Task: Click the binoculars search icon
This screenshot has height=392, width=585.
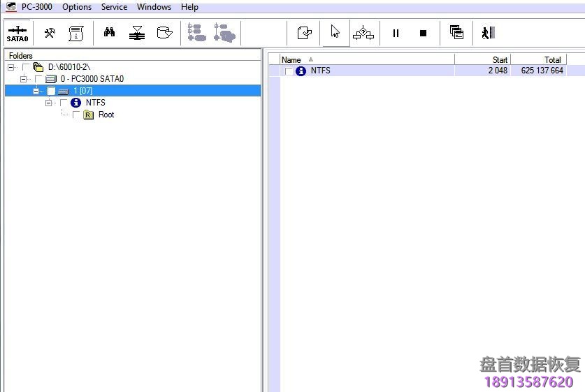Action: [109, 33]
